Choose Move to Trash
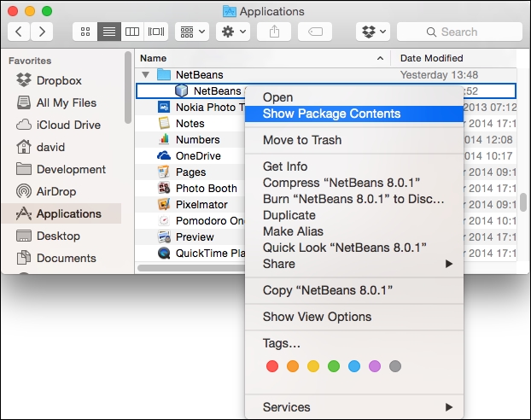Screen dimensions: 531x420 354,140
